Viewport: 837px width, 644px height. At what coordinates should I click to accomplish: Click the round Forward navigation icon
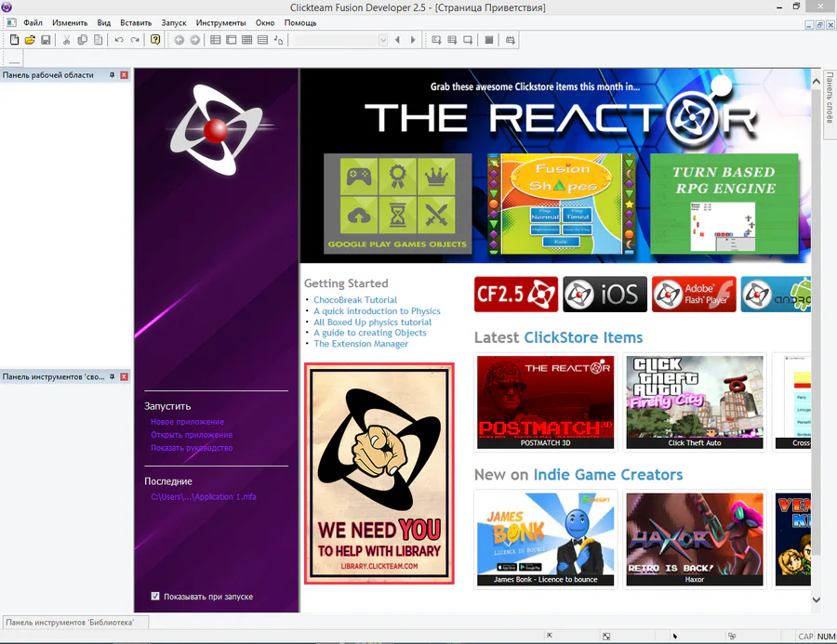pos(195,40)
